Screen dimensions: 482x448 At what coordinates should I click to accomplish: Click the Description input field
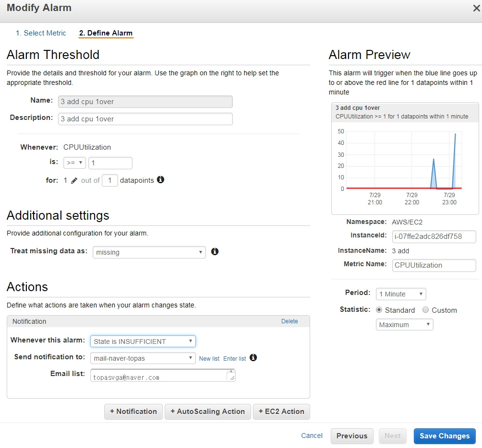pyautogui.click(x=145, y=119)
